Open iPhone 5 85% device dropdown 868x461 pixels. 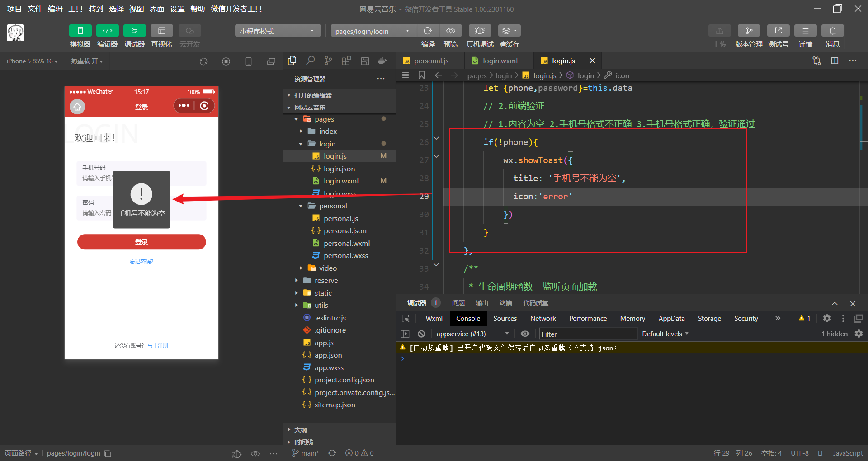click(32, 61)
